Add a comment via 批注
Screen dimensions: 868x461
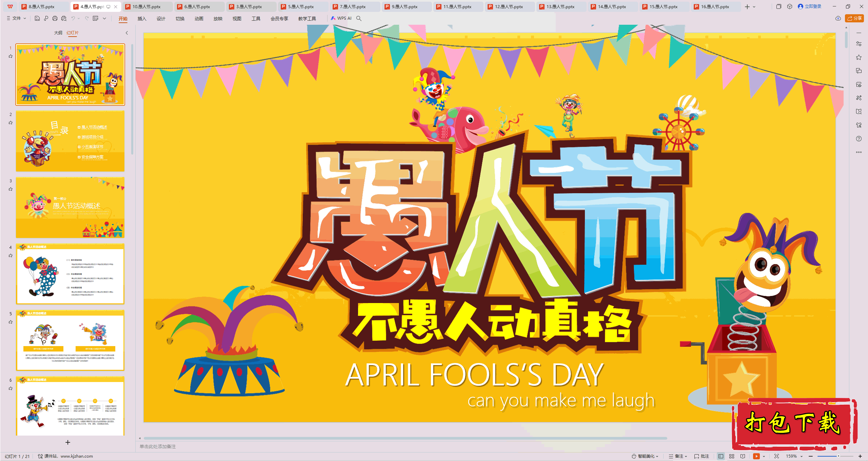[x=702, y=456]
